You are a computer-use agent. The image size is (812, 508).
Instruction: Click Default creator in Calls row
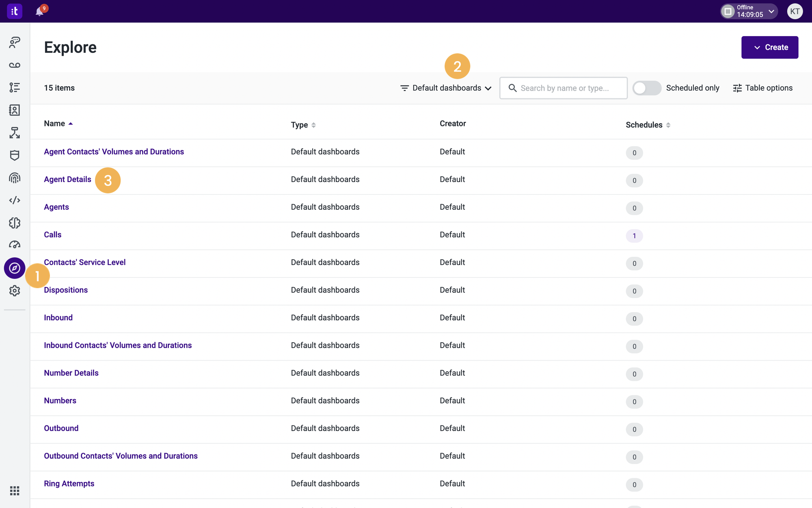point(452,234)
